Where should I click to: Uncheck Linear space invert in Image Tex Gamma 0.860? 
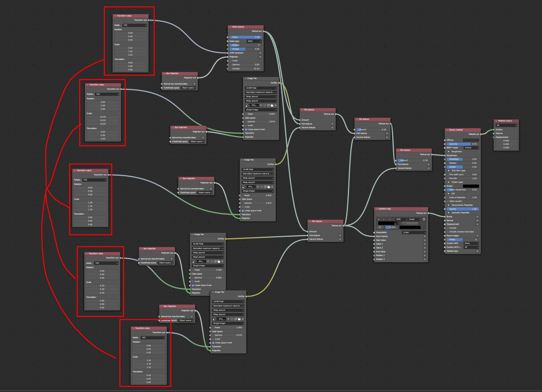point(193,285)
